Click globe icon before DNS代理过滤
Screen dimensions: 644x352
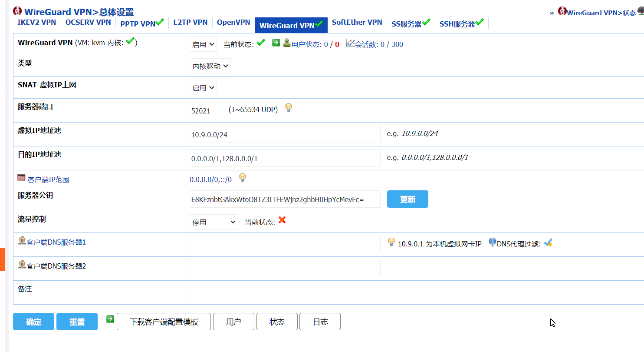click(x=493, y=242)
